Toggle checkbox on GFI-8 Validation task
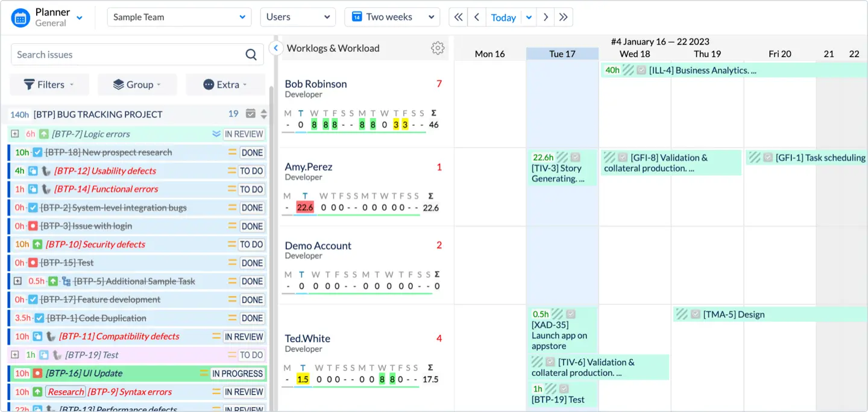The width and height of the screenshot is (868, 412). [x=623, y=158]
